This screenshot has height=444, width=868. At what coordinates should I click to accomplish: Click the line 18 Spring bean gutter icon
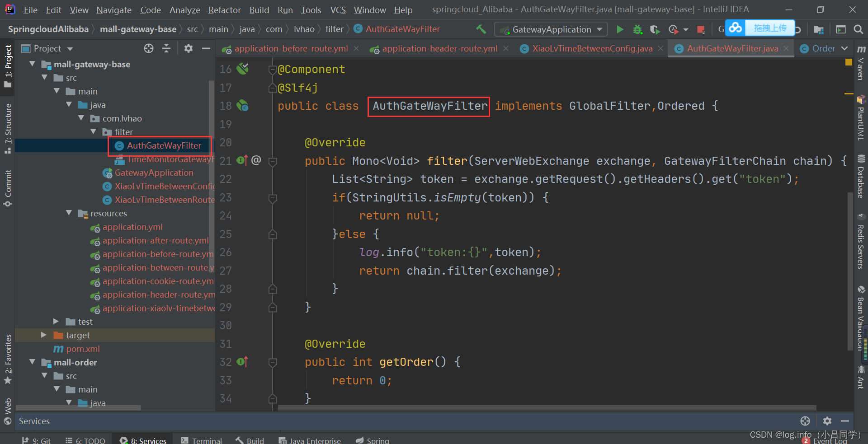coord(243,106)
